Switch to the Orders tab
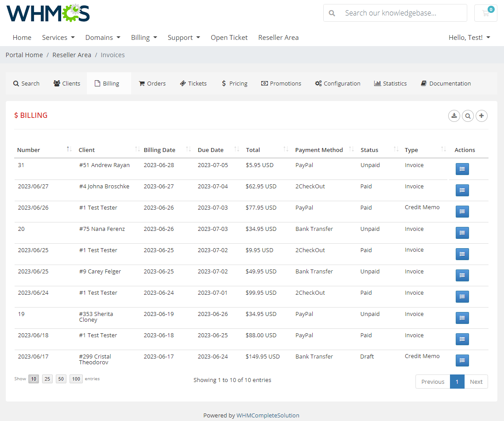This screenshot has width=504, height=421. pyautogui.click(x=152, y=83)
